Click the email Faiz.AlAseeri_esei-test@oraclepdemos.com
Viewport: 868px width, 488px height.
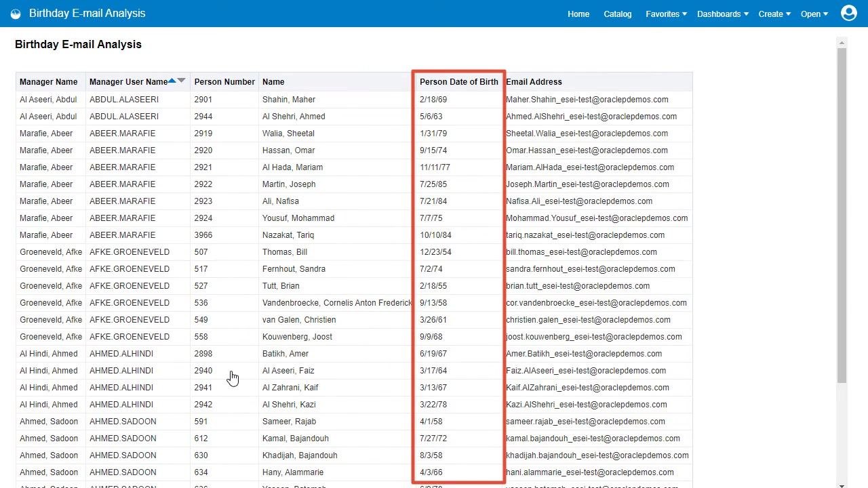click(586, 371)
